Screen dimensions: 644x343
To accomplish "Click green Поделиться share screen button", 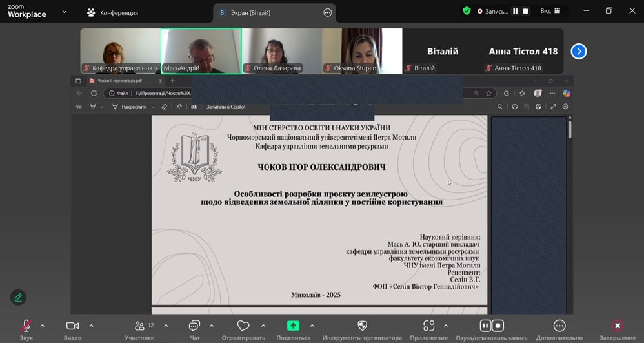I will coord(293,330).
